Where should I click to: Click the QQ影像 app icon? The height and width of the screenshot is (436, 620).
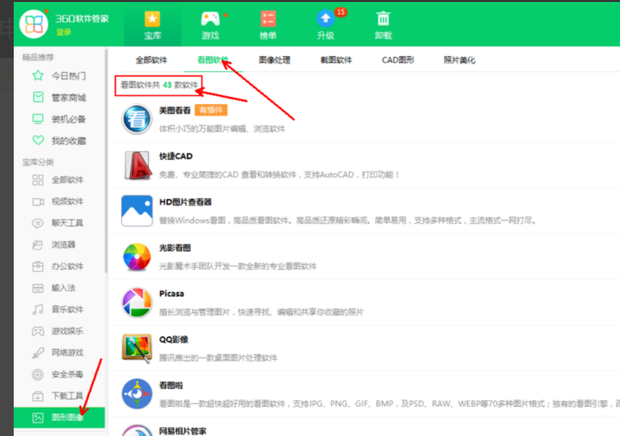pos(137,348)
